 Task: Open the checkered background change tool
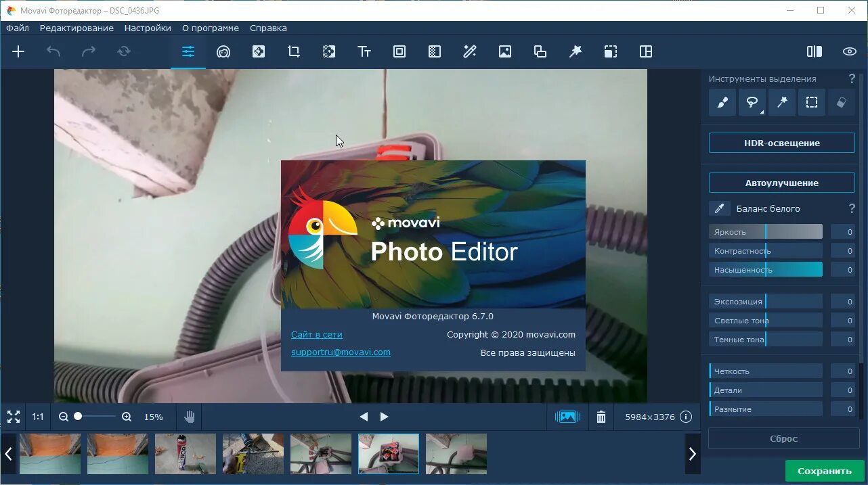coord(435,51)
